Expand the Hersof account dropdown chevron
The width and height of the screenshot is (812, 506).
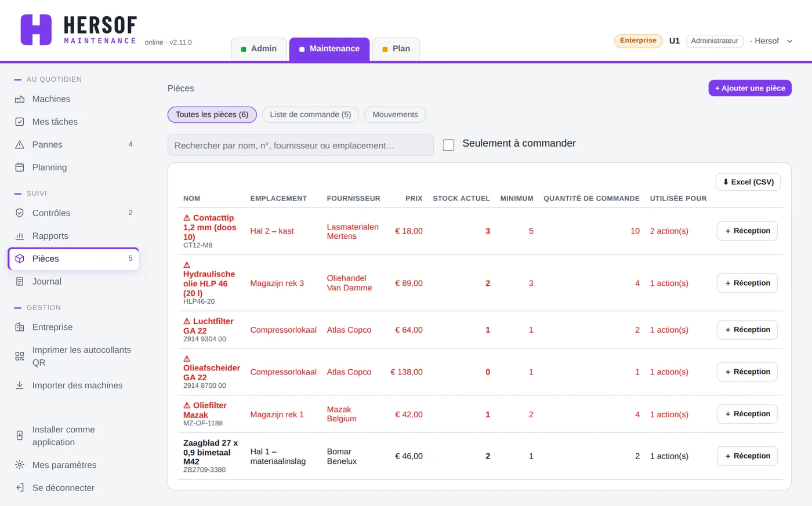(x=789, y=41)
